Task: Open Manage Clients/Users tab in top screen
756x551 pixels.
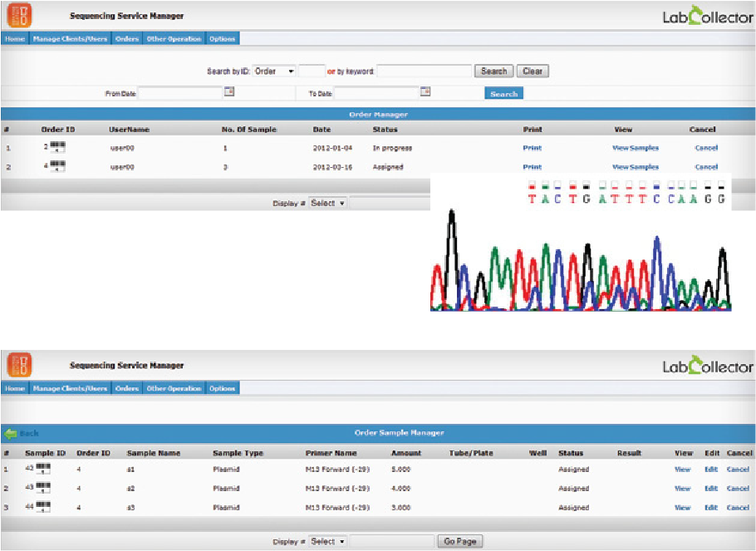Action: click(70, 38)
